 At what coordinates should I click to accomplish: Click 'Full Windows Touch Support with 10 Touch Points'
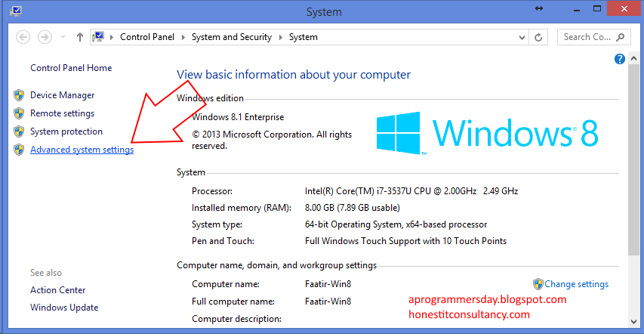405,241
